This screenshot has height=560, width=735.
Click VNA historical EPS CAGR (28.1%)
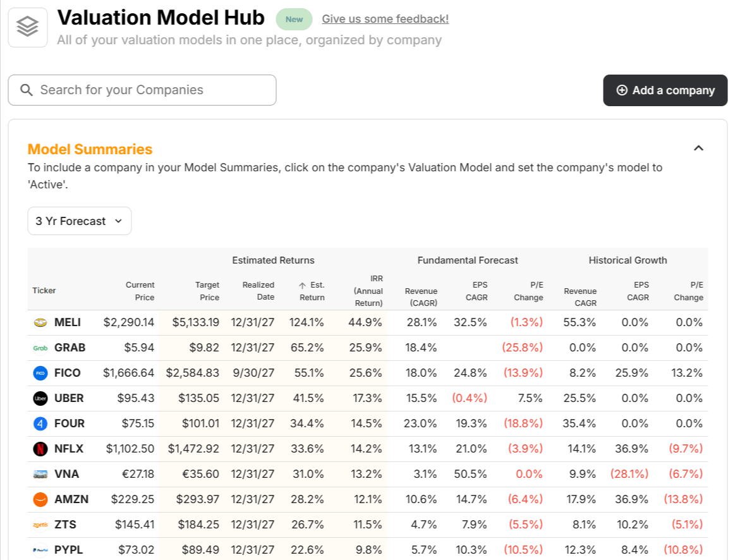click(x=629, y=474)
